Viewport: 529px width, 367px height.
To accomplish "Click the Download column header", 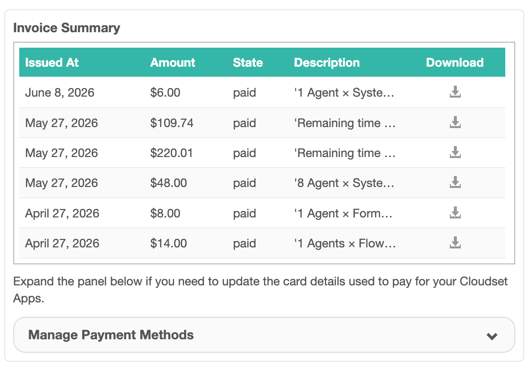I will click(x=454, y=63).
